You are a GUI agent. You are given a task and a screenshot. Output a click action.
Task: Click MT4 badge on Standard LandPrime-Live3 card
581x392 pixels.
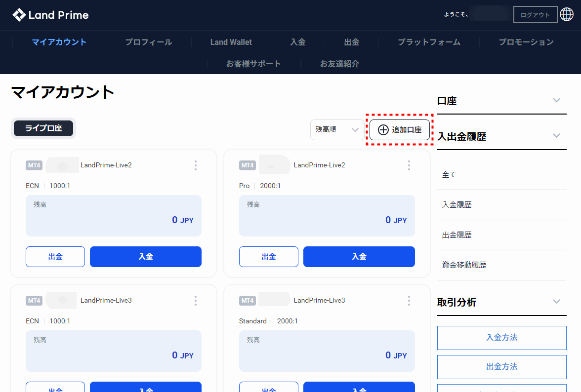click(x=248, y=301)
